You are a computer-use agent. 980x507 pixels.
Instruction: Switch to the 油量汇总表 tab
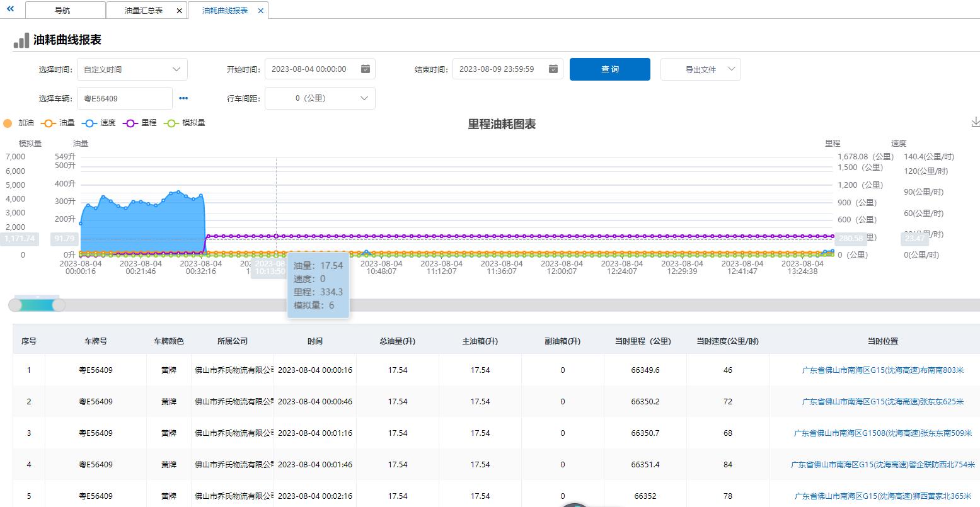click(x=143, y=11)
